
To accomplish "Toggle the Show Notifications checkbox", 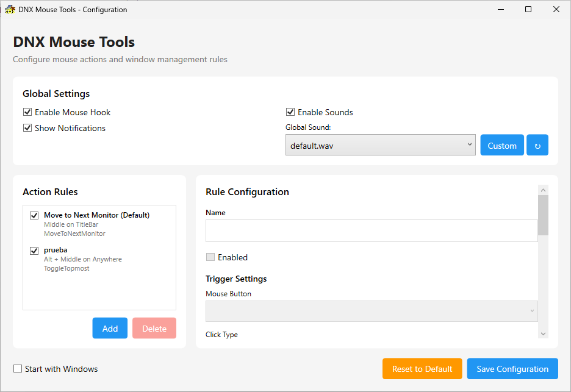I will pyautogui.click(x=27, y=128).
